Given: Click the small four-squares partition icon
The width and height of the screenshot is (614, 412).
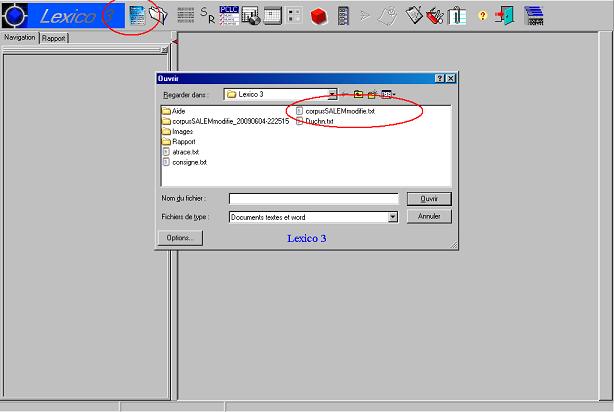Looking at the screenshot, I should click(x=294, y=16).
